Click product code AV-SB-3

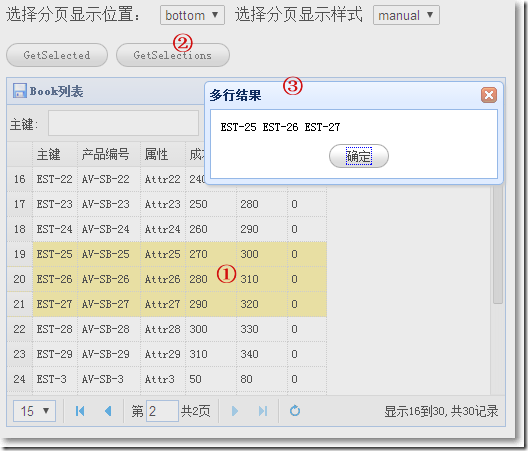[102, 379]
